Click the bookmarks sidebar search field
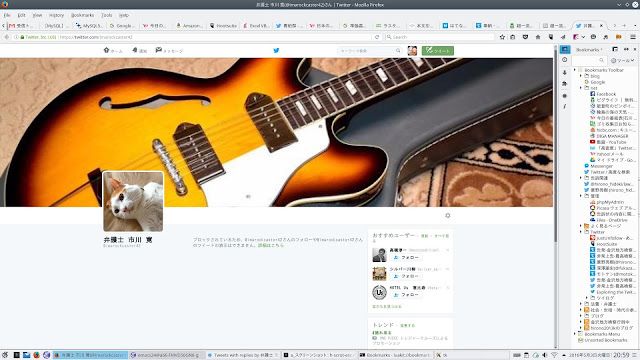The height and width of the screenshot is (360, 640). point(588,60)
